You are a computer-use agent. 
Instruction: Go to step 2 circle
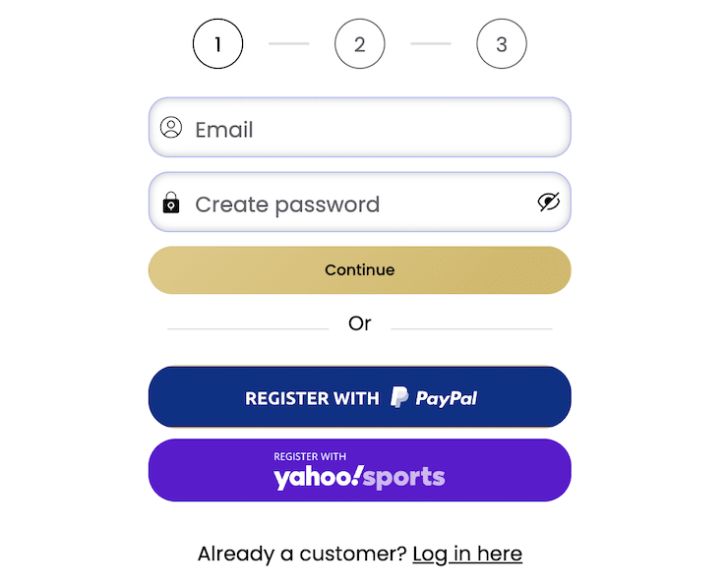360,43
